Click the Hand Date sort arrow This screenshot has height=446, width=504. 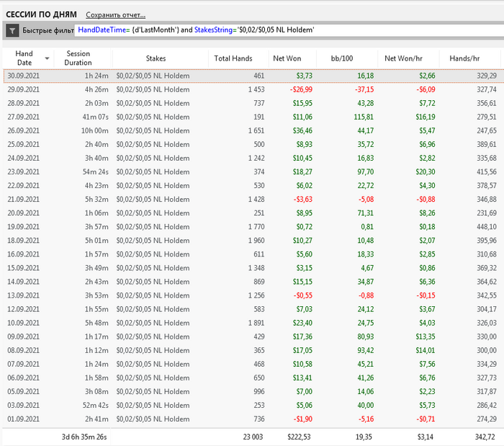click(x=48, y=58)
